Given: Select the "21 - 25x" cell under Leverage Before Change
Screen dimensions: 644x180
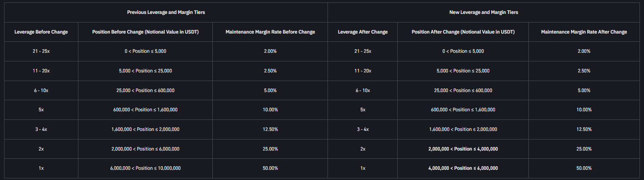Looking at the screenshot, I should (41, 51).
